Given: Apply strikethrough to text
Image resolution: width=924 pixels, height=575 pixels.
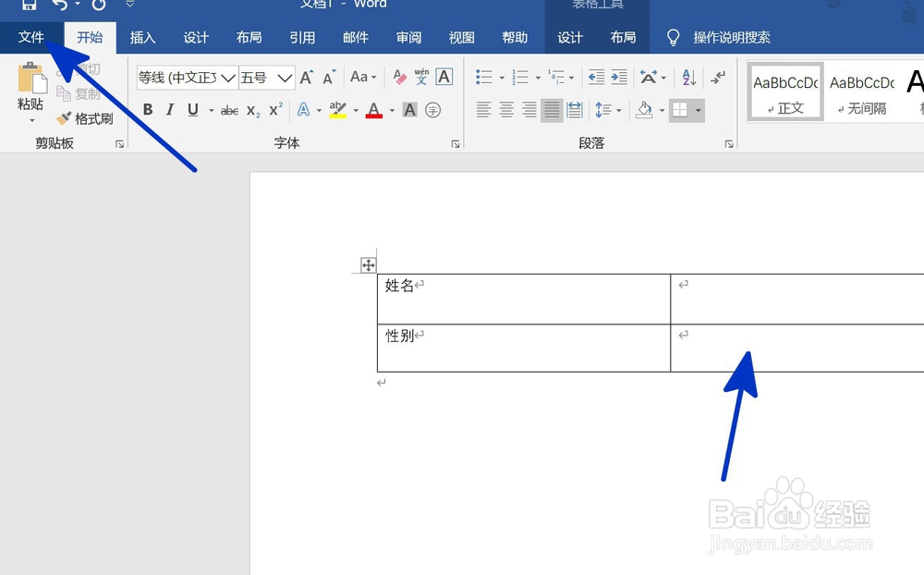Looking at the screenshot, I should click(x=228, y=110).
